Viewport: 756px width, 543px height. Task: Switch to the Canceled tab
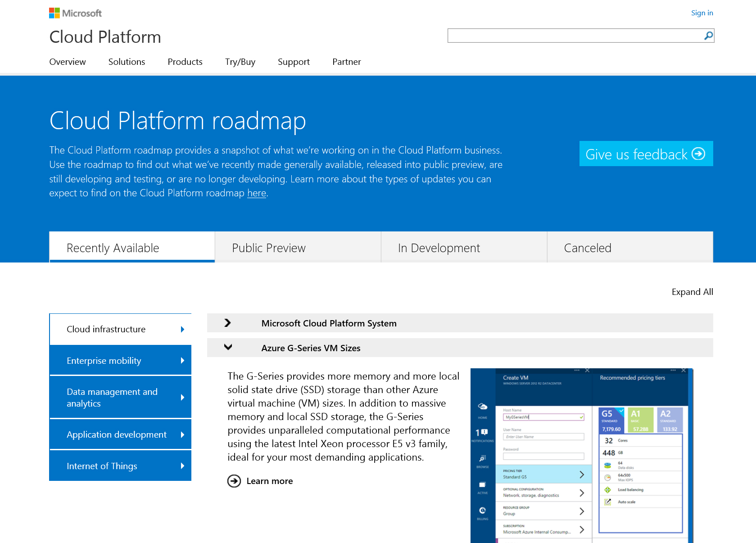coord(630,247)
